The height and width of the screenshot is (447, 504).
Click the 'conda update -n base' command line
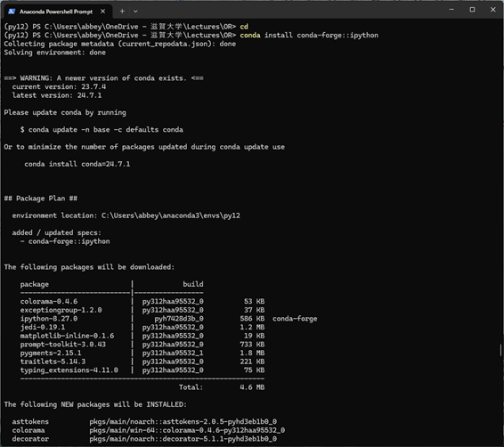point(102,129)
